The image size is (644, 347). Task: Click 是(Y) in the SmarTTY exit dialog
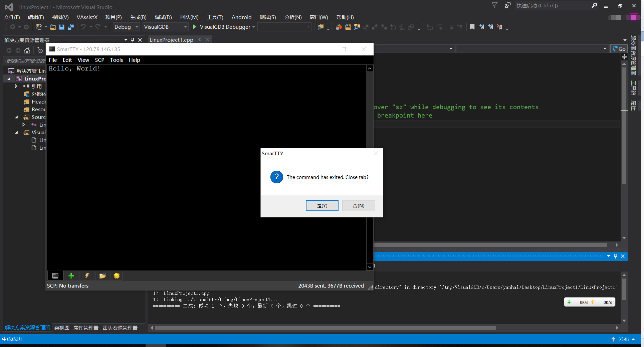click(x=322, y=205)
